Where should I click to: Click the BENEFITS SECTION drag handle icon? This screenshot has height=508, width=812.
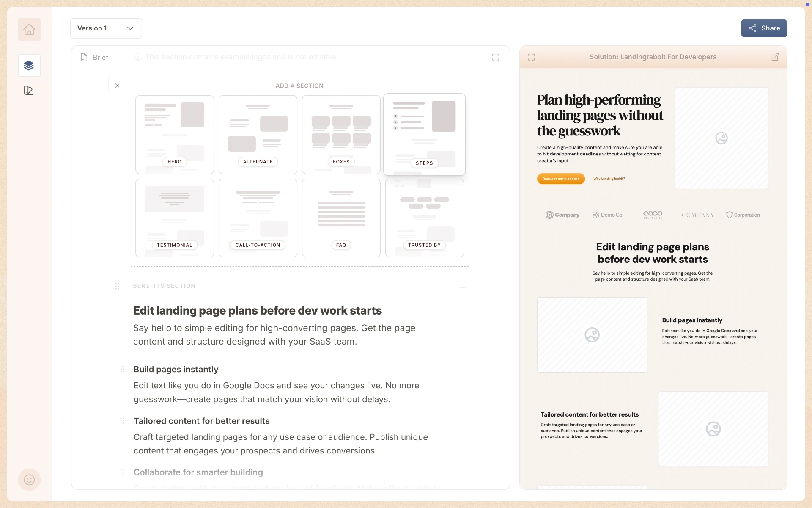[x=117, y=286]
